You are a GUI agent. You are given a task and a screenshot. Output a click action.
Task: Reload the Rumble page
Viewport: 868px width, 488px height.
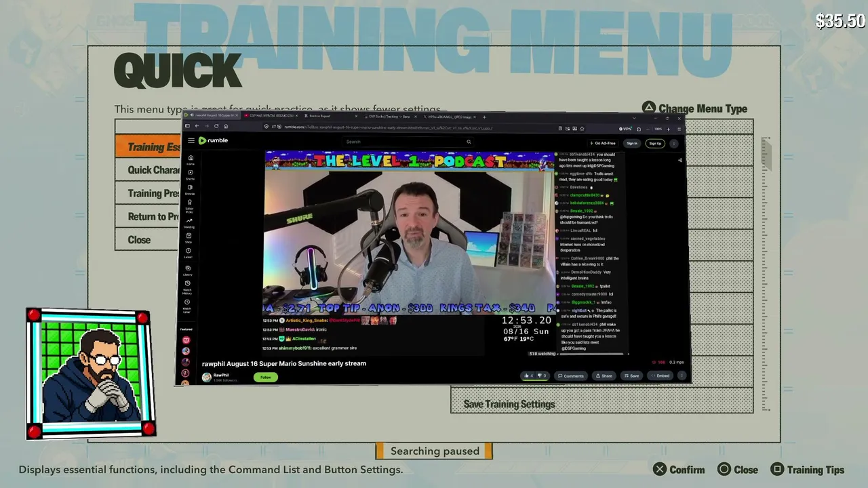click(x=216, y=126)
